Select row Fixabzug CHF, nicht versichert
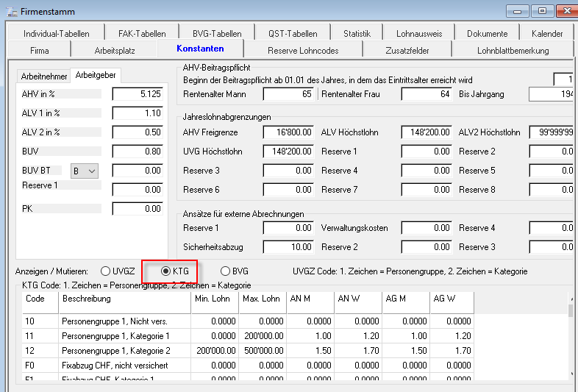The height and width of the screenshot is (392, 578). pyautogui.click(x=248, y=366)
